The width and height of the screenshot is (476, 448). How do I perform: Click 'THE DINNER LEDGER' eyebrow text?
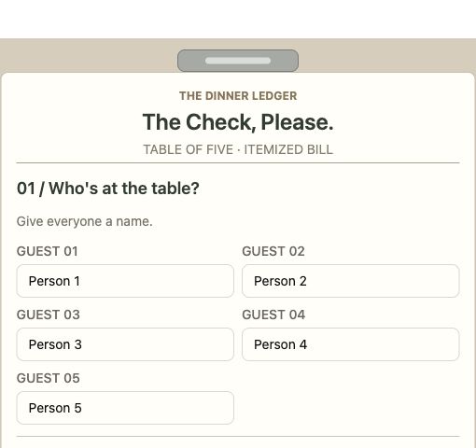coord(238,96)
